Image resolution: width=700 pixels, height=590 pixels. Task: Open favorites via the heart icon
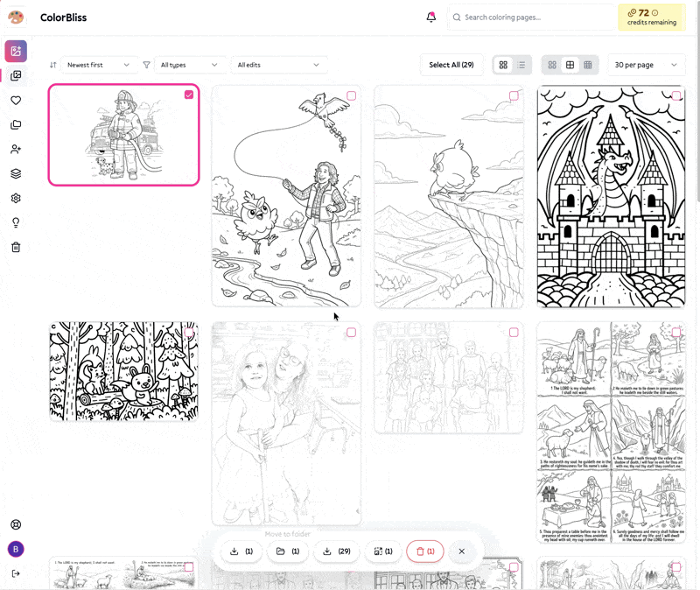[16, 101]
